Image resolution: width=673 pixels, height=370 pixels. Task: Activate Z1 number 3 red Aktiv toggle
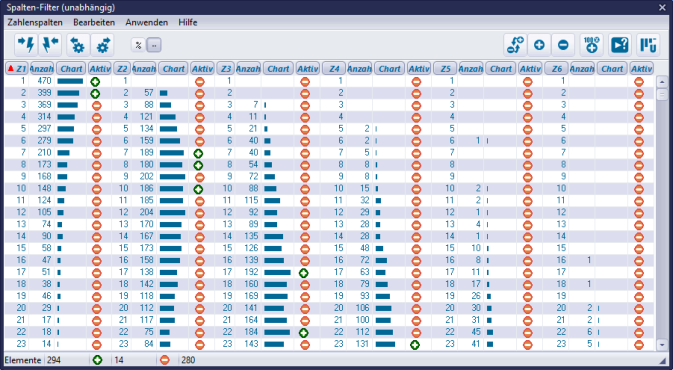point(96,106)
